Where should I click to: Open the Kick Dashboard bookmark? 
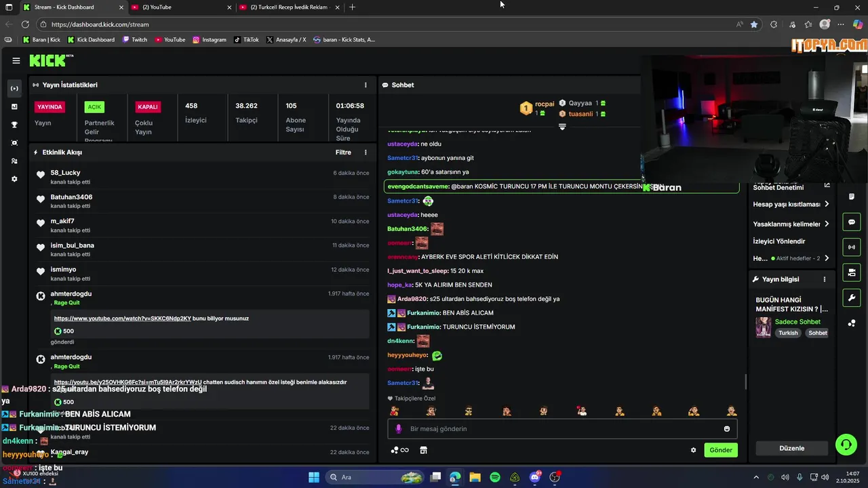click(91, 40)
